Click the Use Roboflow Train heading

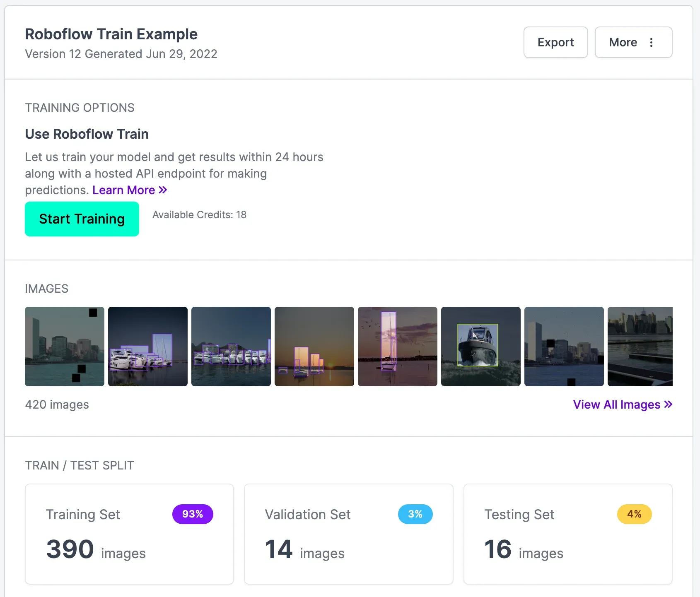click(87, 134)
